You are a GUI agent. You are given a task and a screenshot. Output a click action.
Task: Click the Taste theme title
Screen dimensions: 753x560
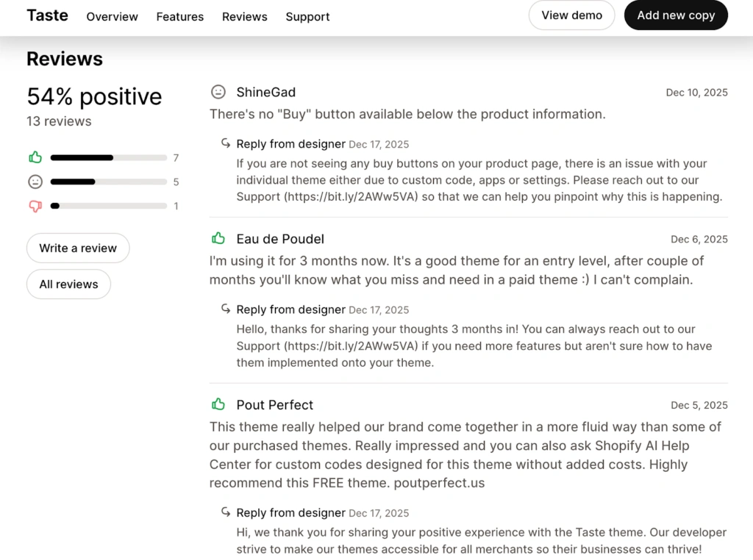(x=47, y=15)
